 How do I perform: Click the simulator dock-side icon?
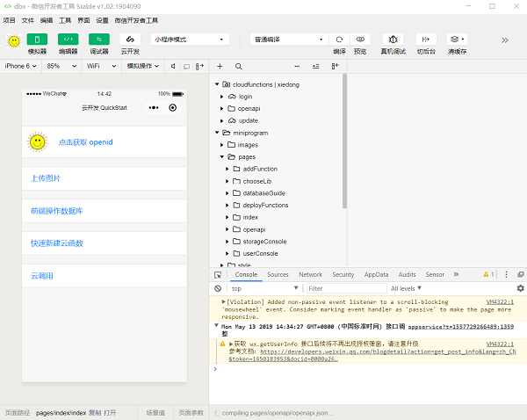pyautogui.click(x=199, y=66)
